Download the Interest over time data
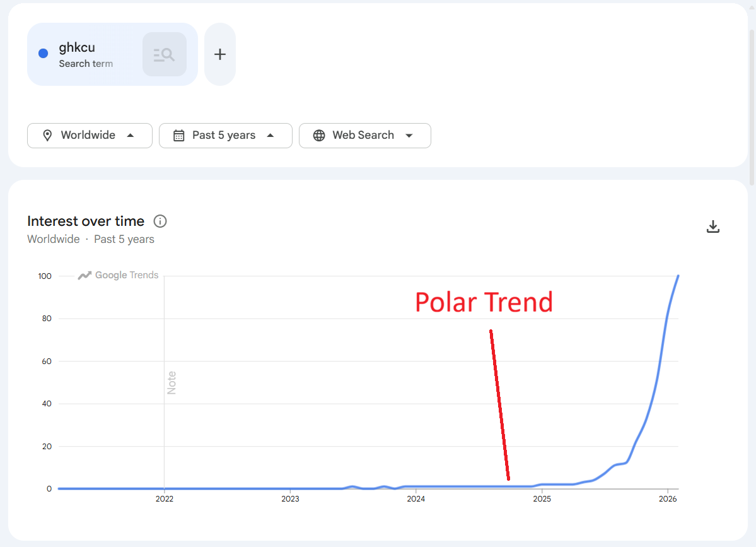This screenshot has height=547, width=756. coord(713,226)
